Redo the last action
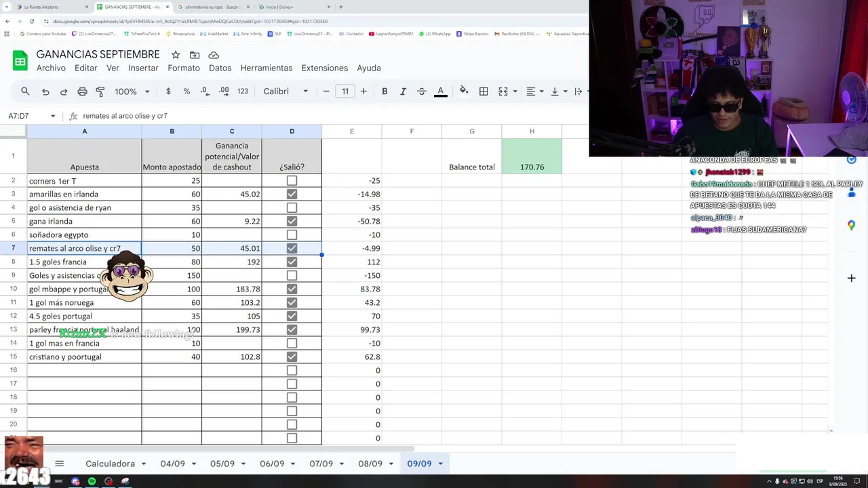The image size is (868, 488). (x=64, y=91)
